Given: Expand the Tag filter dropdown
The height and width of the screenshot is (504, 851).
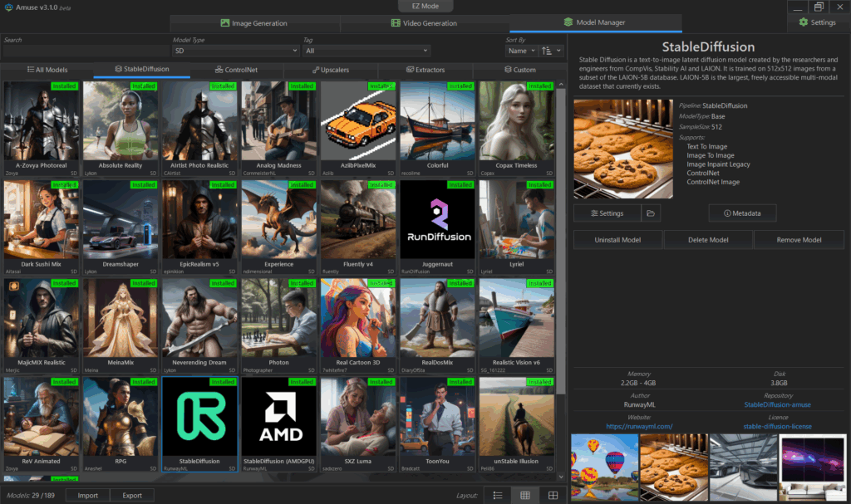Looking at the screenshot, I should click(366, 51).
